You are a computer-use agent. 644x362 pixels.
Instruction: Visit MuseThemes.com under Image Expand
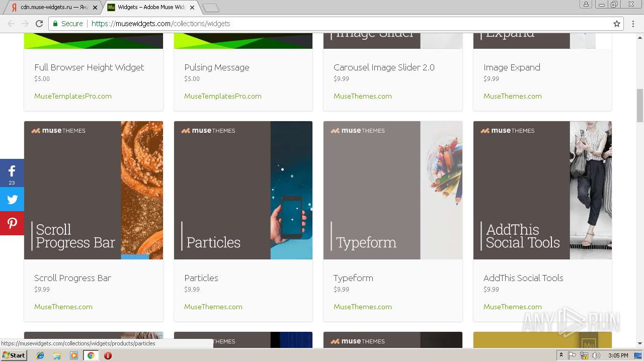coord(513,96)
